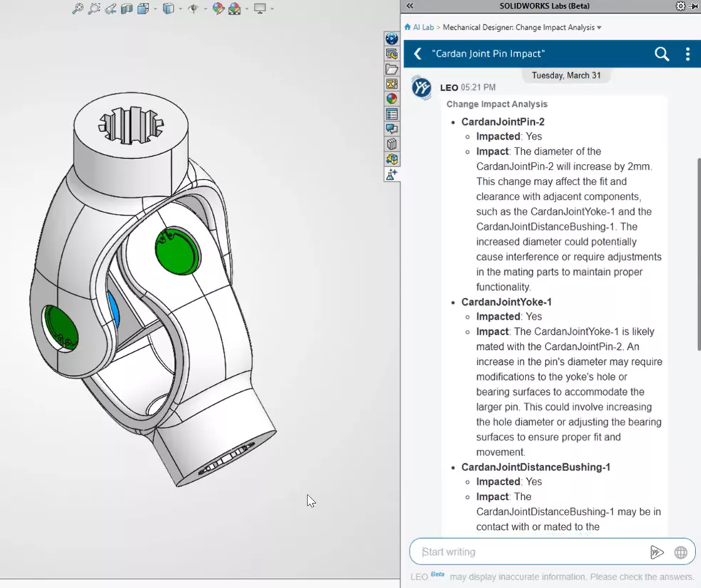This screenshot has width=701, height=588.
Task: Click the View Settings monitor icon
Action: [260, 9]
